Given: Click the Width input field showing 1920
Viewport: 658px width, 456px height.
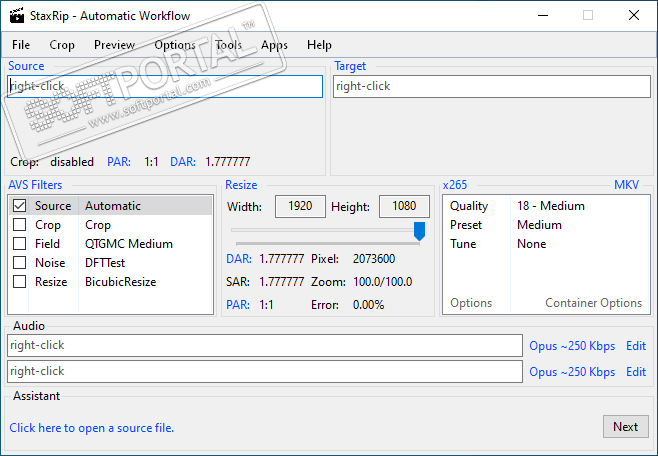Looking at the screenshot, I should point(300,206).
